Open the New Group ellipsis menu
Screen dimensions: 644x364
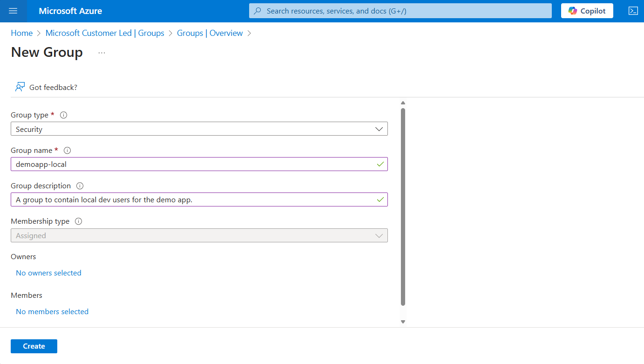[x=102, y=53]
